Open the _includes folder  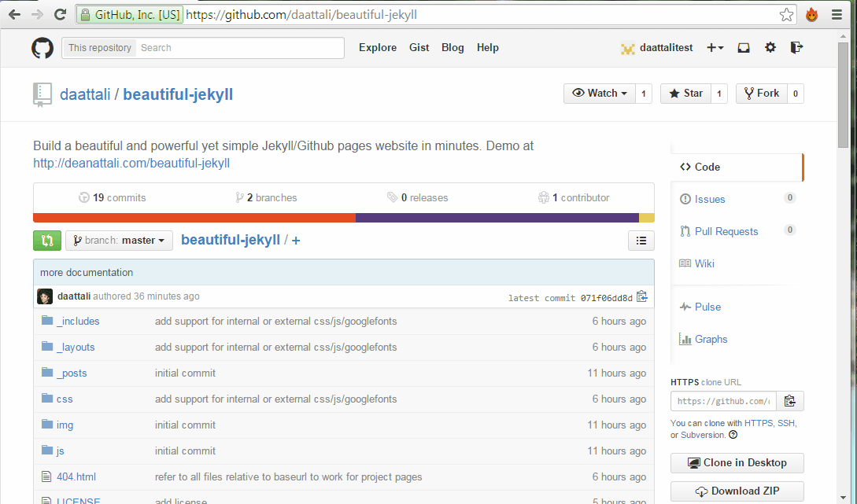(78, 322)
